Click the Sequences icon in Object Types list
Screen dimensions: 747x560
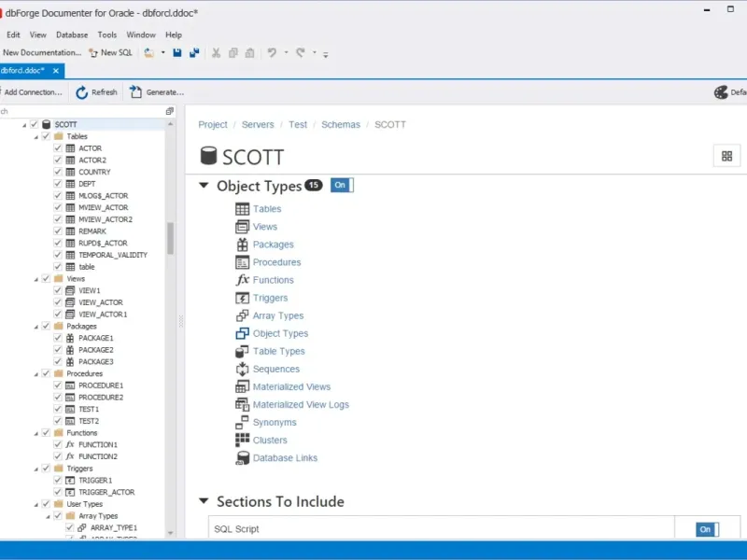(x=242, y=369)
